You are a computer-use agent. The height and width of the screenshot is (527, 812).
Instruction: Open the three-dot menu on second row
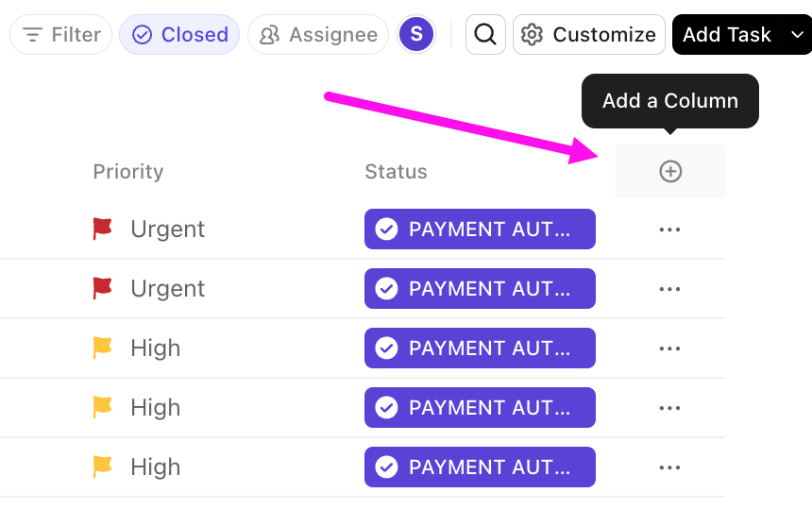pyautogui.click(x=669, y=289)
